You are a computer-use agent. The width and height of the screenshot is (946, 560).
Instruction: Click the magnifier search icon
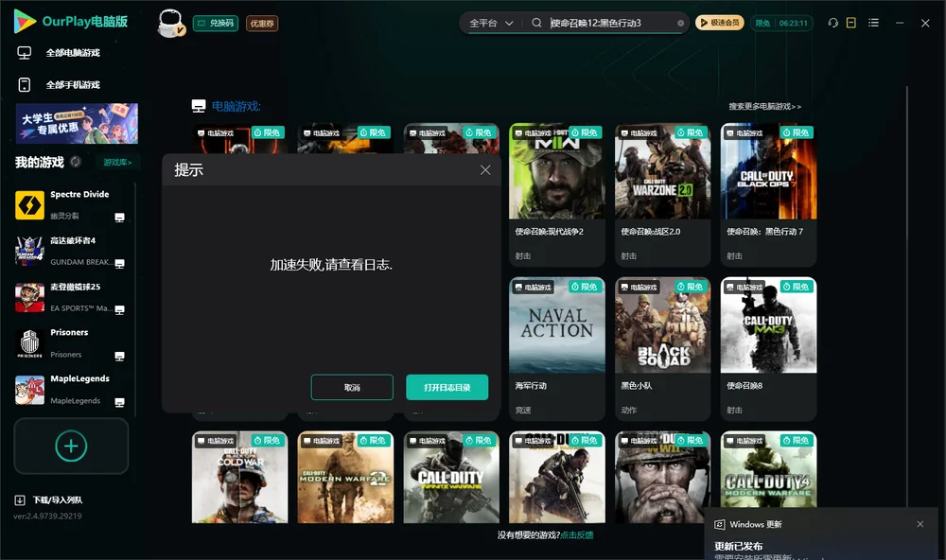click(x=536, y=23)
